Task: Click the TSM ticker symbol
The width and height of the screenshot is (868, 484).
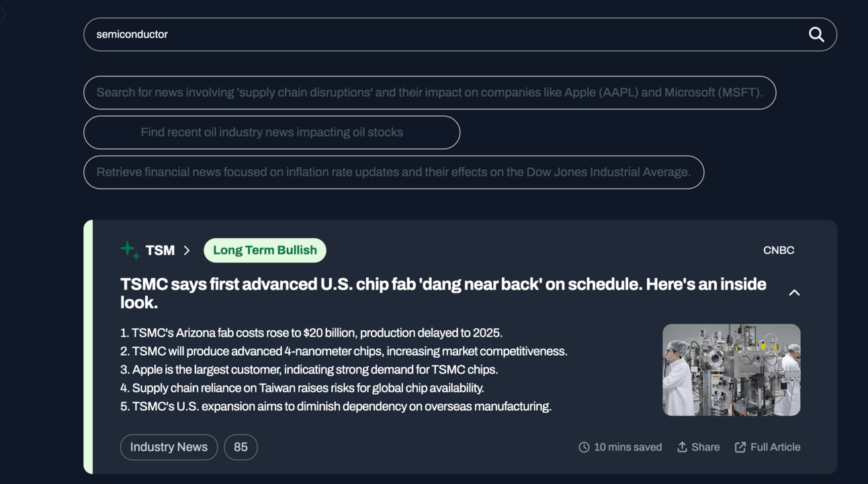Action: (x=160, y=250)
